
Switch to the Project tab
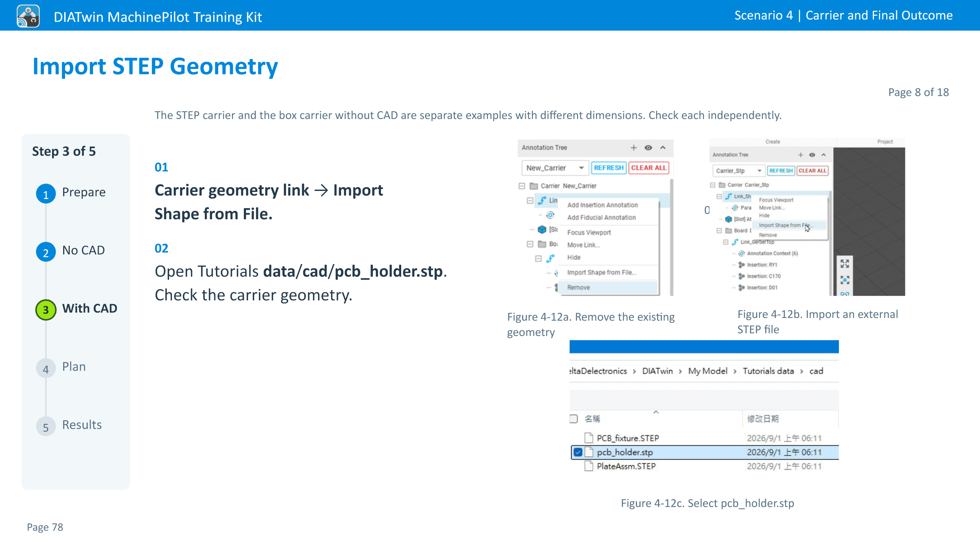pos(885,142)
